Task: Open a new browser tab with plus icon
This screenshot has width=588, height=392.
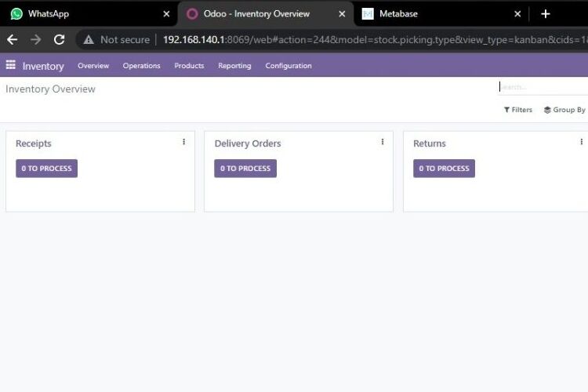Action: (x=546, y=14)
